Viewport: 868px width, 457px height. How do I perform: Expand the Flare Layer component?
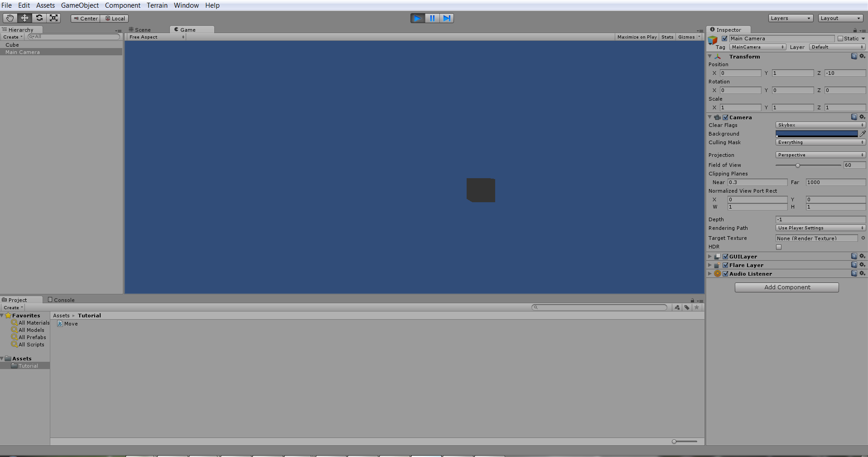point(710,265)
